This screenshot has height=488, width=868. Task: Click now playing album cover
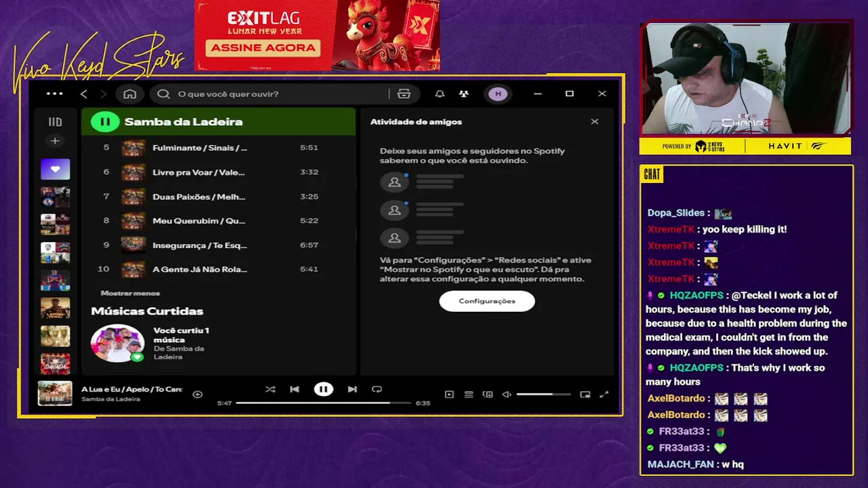click(x=55, y=393)
